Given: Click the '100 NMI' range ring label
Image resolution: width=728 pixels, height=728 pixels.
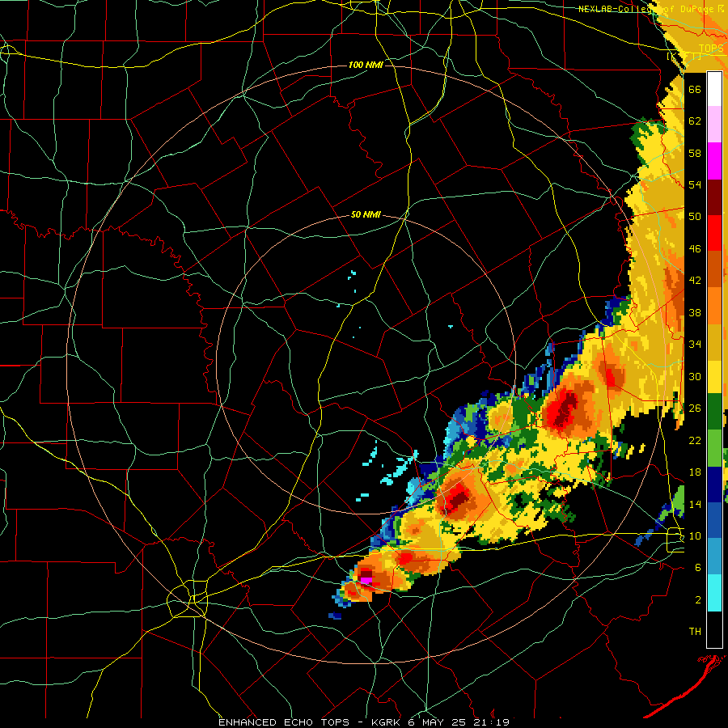Looking at the screenshot, I should (366, 65).
